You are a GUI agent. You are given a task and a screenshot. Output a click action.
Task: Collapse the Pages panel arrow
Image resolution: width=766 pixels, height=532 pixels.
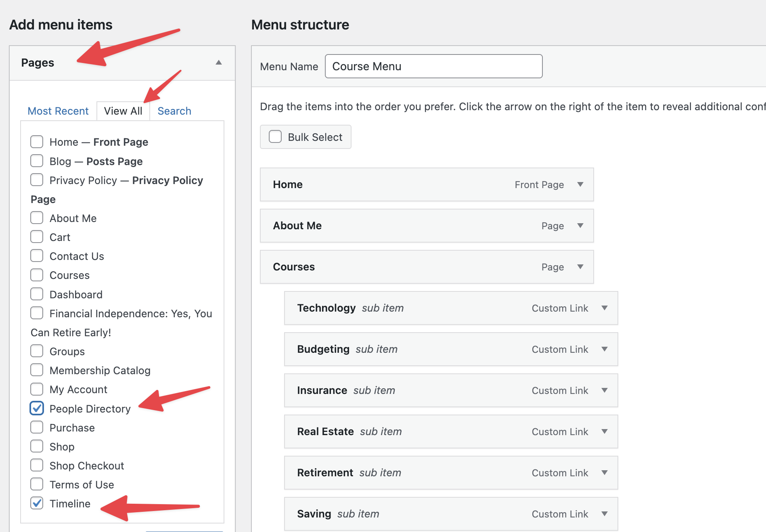tap(219, 63)
